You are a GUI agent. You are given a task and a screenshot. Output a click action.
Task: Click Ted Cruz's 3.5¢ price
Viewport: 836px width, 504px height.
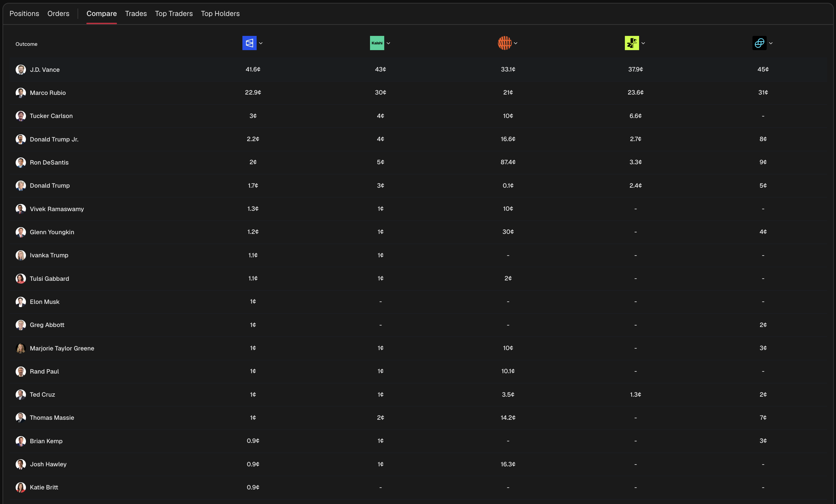pos(508,395)
